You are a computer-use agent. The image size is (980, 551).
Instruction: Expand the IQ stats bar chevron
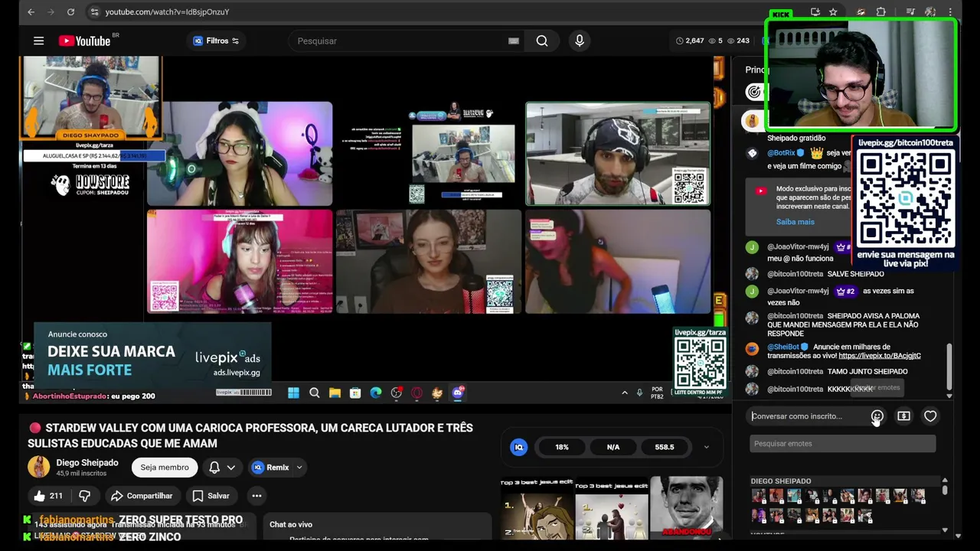[x=706, y=447]
